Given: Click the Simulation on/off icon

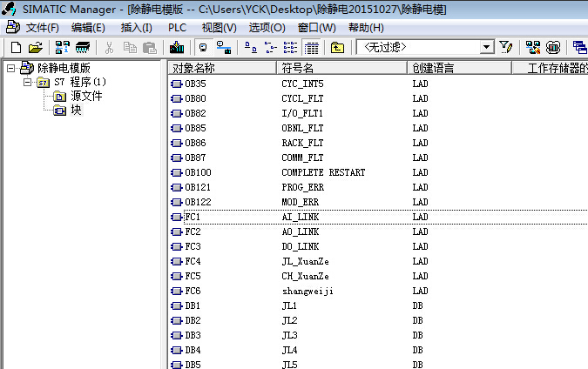Looking at the screenshot, I should point(553,48).
